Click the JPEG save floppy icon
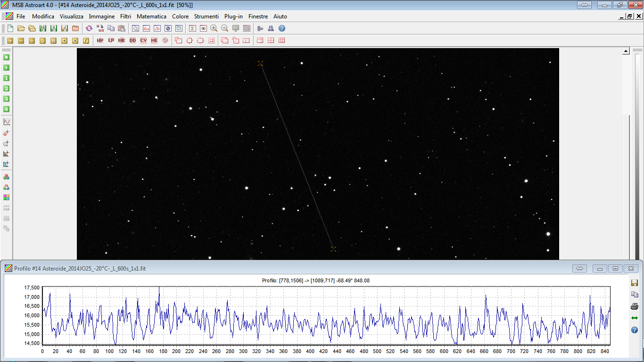Screen dimensions: 644x362 tap(65, 28)
